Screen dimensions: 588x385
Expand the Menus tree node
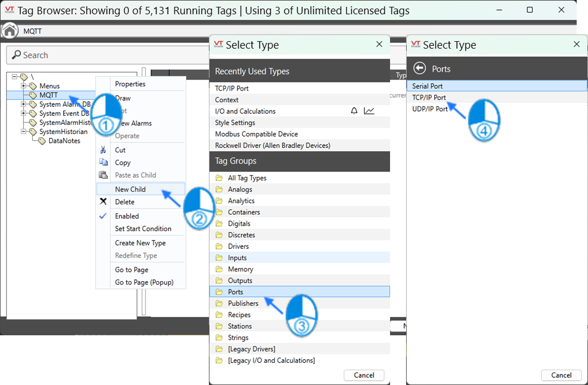[23, 86]
